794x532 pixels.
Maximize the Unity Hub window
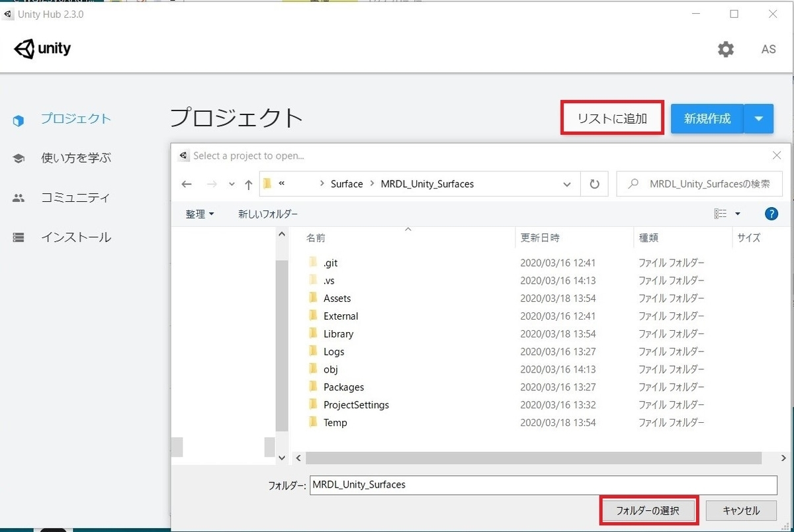734,14
